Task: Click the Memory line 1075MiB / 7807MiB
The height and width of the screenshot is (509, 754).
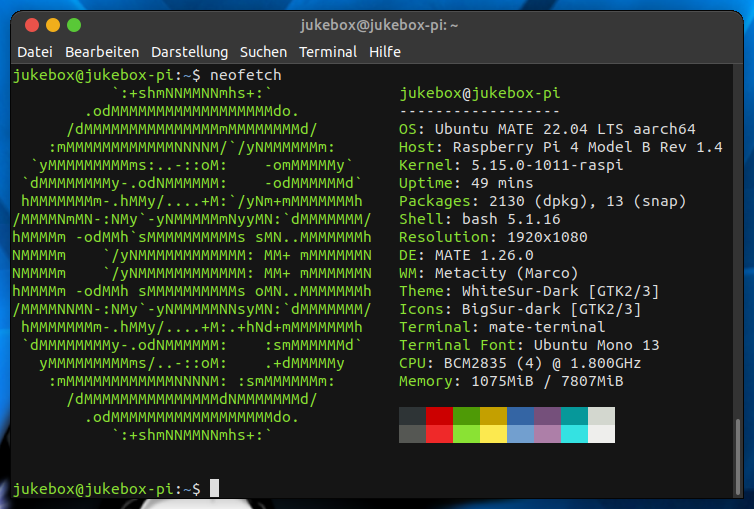Action: [x=511, y=381]
